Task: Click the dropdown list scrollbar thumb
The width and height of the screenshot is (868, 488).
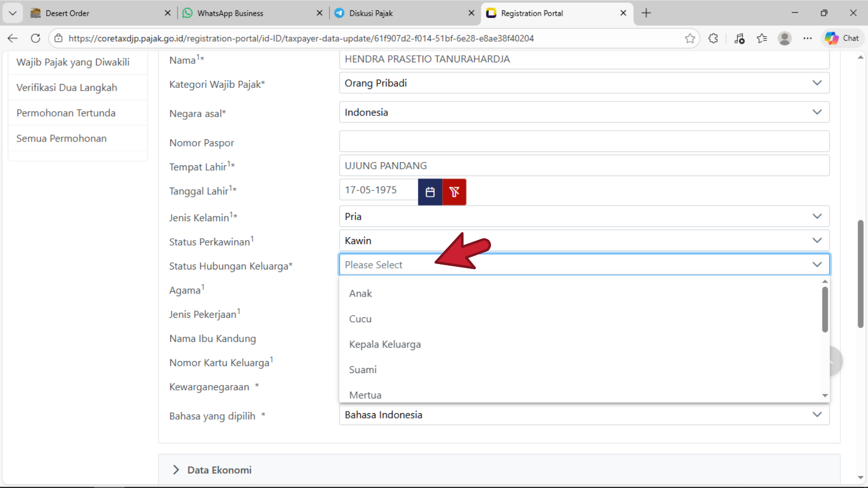Action: 825,309
